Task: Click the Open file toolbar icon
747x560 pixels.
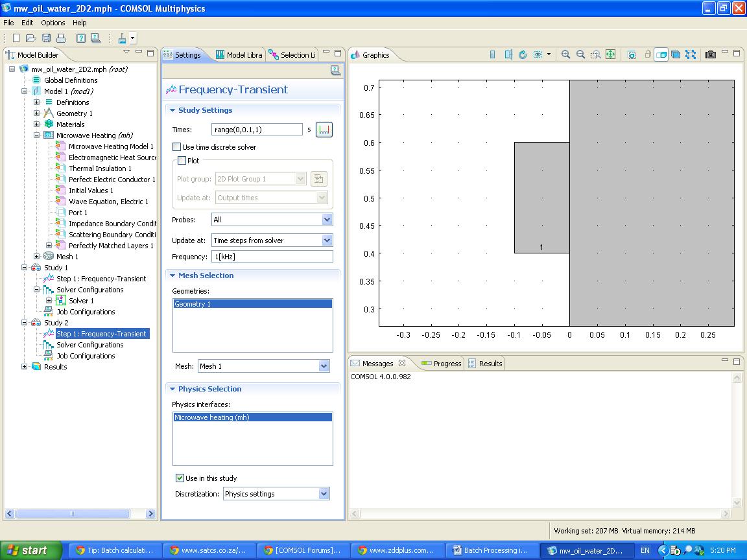Action: click(x=30, y=38)
